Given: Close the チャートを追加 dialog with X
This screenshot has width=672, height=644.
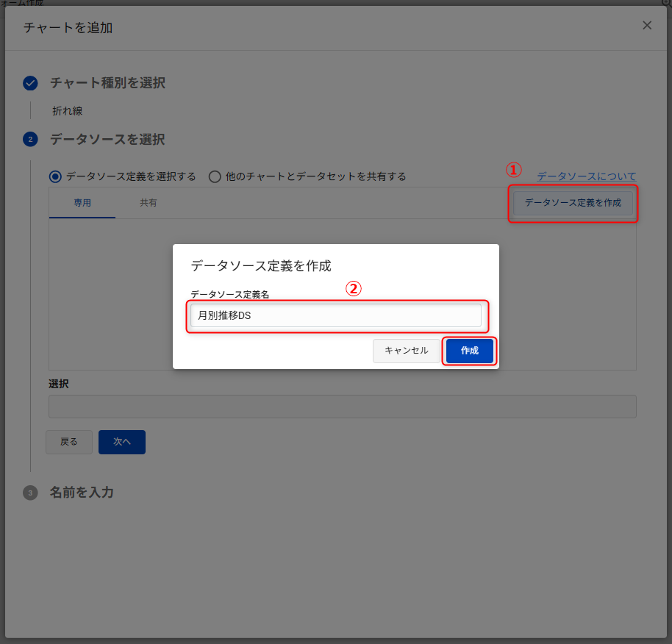Looking at the screenshot, I should pos(647,26).
